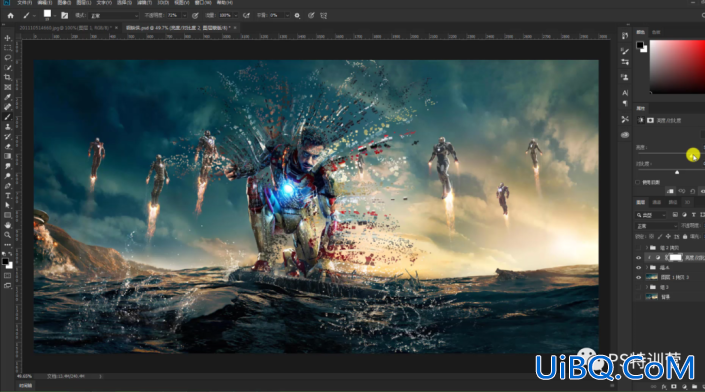Open the History collapsed panel icon
This screenshot has height=392, width=705.
[x=625, y=36]
